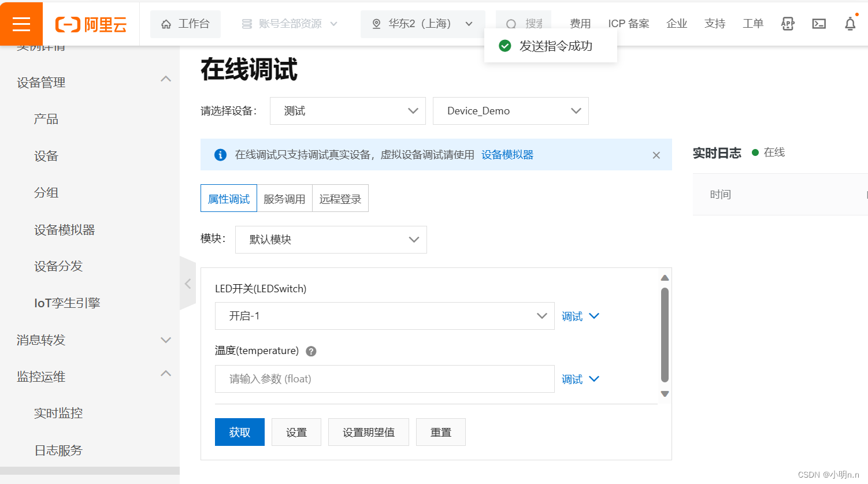Open the orange hamburger menu
Image resolution: width=868 pixels, height=484 pixels.
coord(21,24)
